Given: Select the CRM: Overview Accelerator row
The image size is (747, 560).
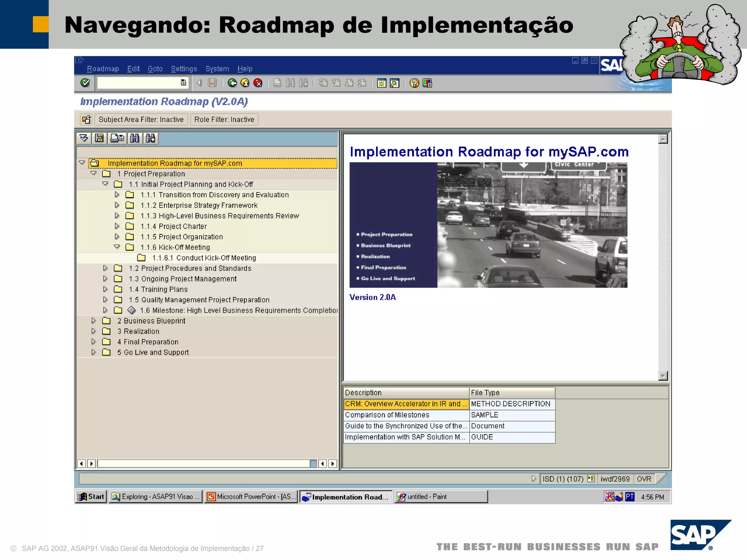Looking at the screenshot, I should point(449,404).
